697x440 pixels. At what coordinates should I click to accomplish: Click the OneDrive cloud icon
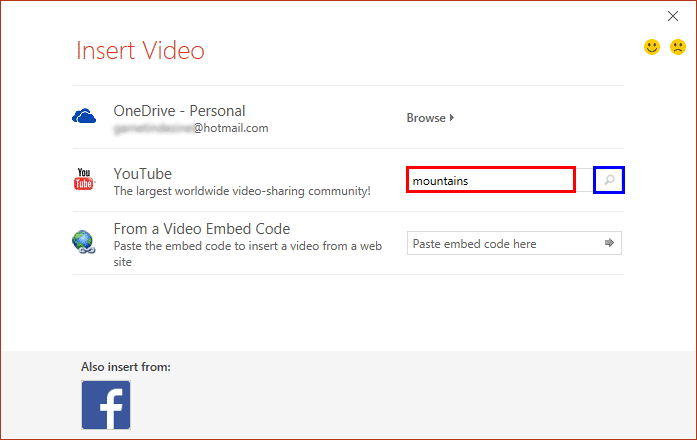[84, 116]
